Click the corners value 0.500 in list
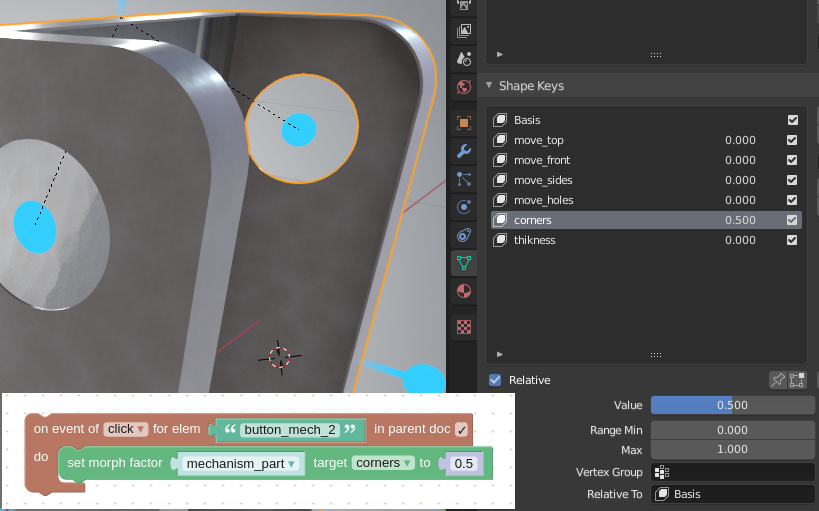The height and width of the screenshot is (511, 819). 740,220
